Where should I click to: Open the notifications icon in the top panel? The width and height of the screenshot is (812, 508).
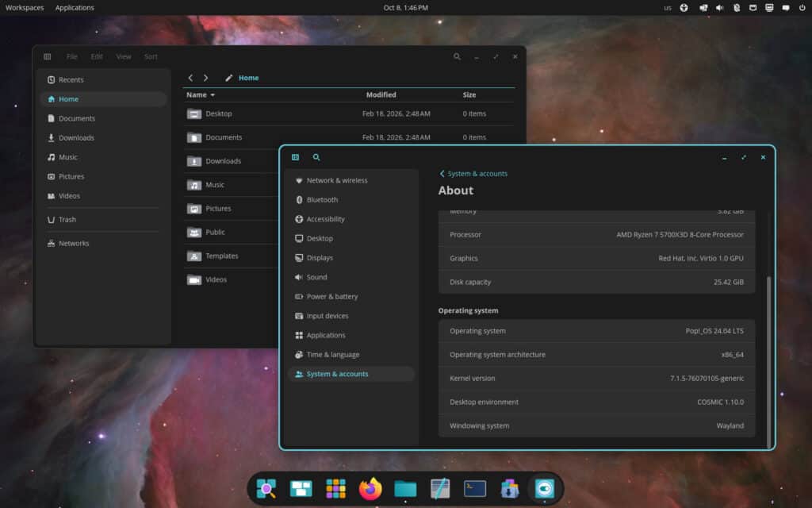click(786, 8)
